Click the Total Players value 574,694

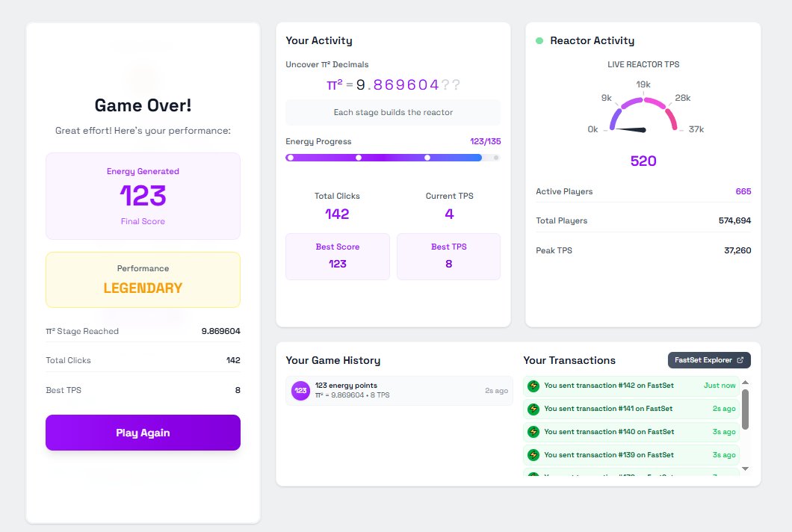pyautogui.click(x=734, y=220)
